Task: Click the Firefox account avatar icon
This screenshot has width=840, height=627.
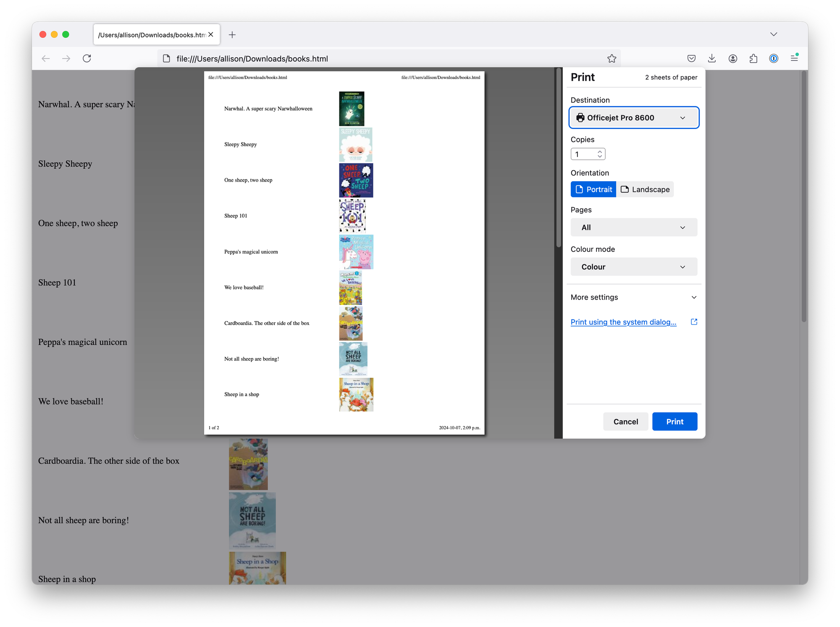Action: (x=733, y=58)
